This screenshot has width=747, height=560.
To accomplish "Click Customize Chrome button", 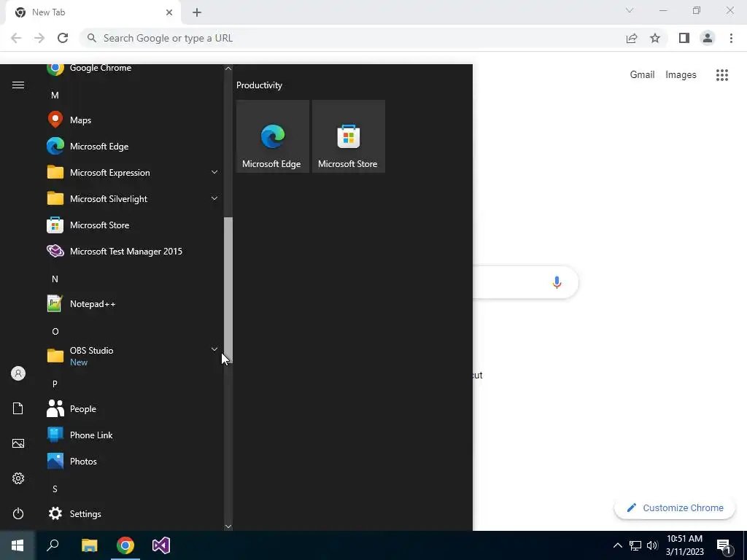I will click(x=675, y=507).
